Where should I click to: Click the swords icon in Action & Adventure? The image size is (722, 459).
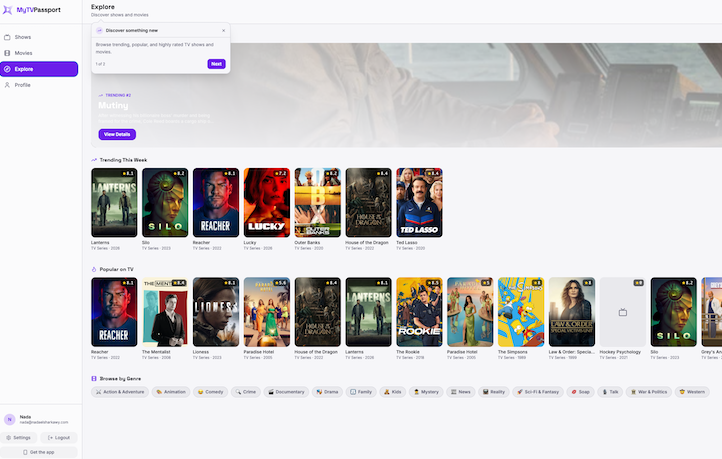tap(99, 392)
